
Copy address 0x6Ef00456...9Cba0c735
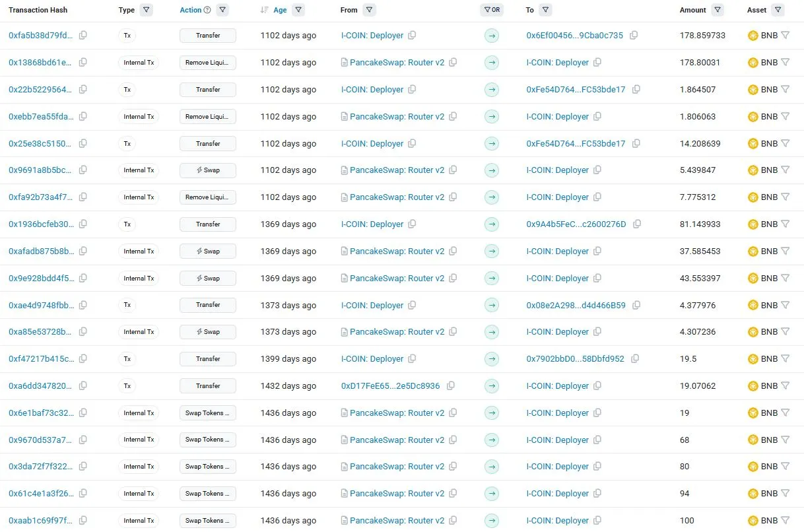[634, 36]
